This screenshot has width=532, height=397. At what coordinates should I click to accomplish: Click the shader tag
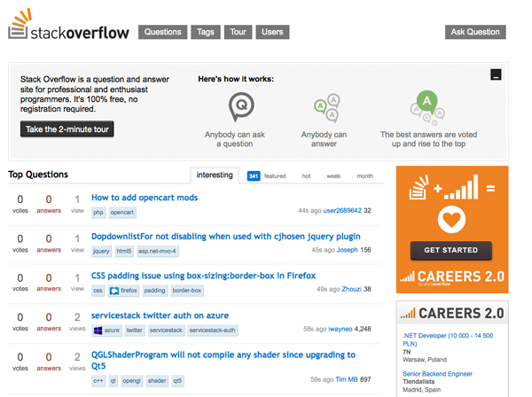157,381
